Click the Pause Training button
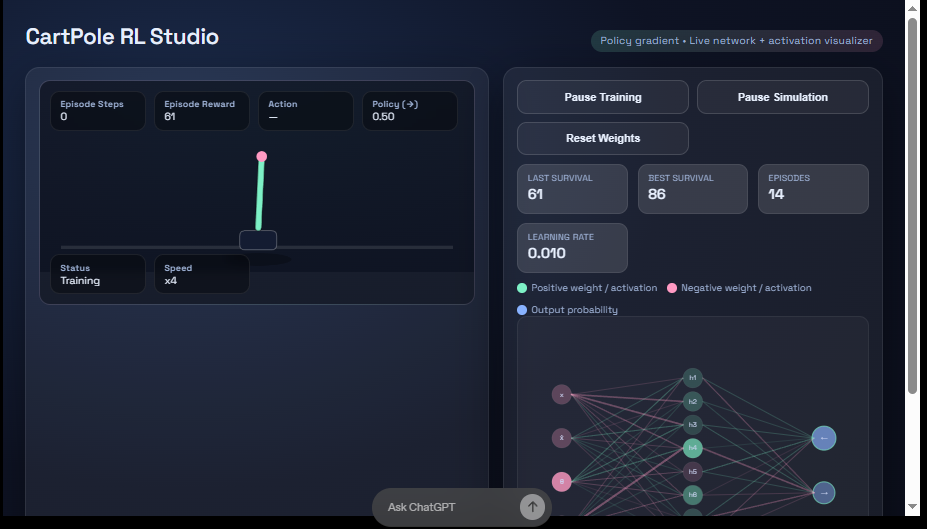This screenshot has height=529, width=927. click(602, 97)
